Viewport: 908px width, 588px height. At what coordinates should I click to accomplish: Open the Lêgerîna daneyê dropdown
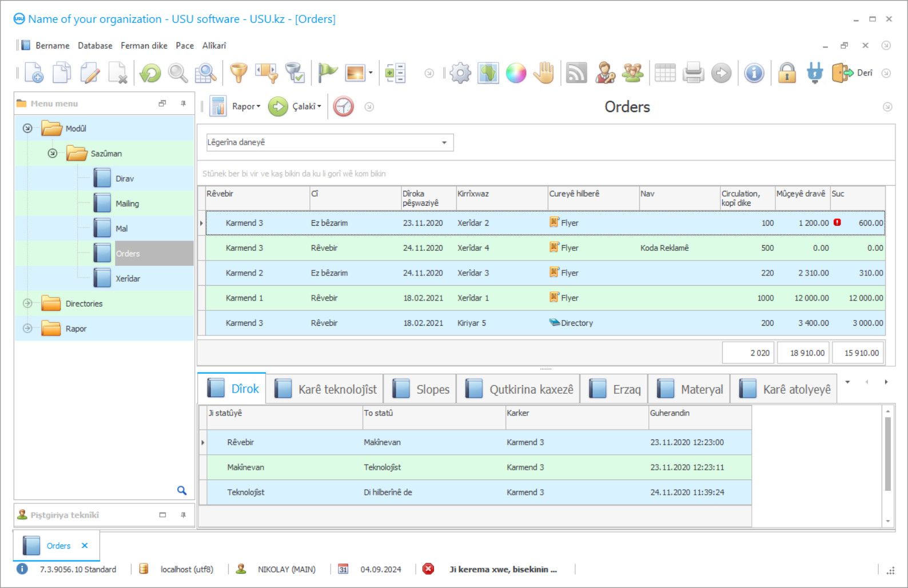[444, 143]
